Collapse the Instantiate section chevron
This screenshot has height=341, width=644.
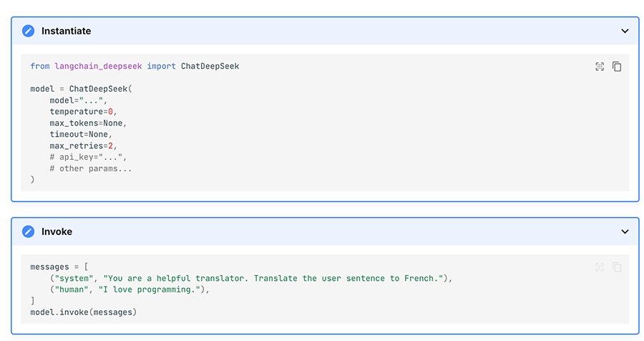click(625, 31)
